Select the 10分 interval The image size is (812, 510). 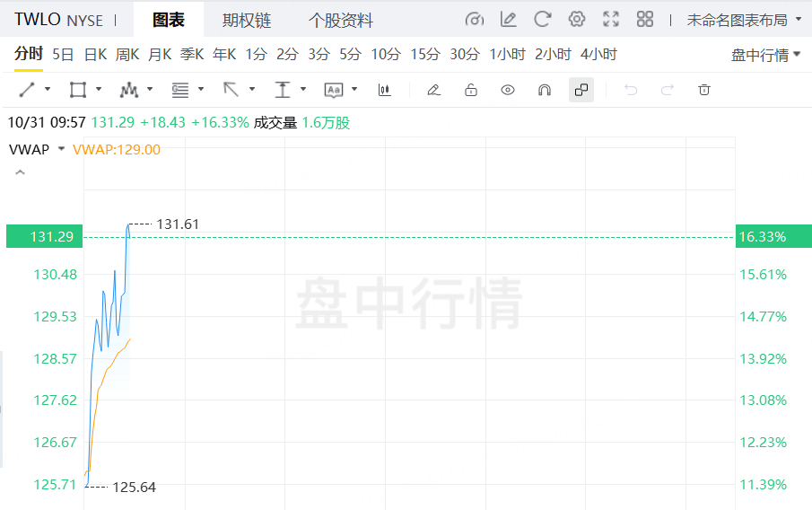386,54
